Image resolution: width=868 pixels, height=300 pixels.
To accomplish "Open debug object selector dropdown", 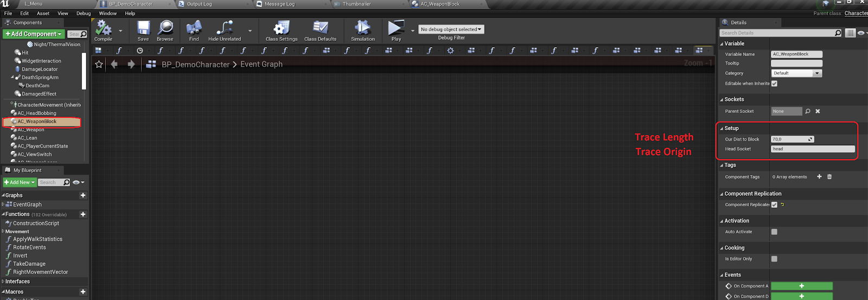I will coord(451,29).
